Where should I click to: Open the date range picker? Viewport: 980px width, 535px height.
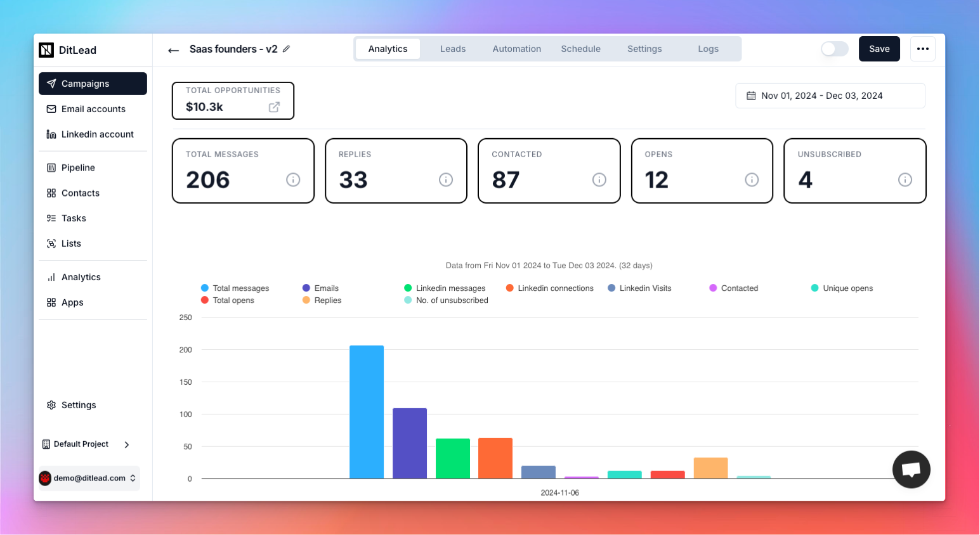830,96
